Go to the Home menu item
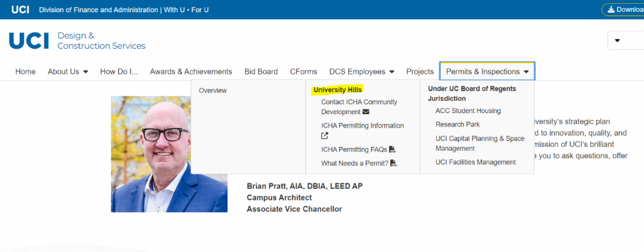The height and width of the screenshot is (252, 644). 25,71
